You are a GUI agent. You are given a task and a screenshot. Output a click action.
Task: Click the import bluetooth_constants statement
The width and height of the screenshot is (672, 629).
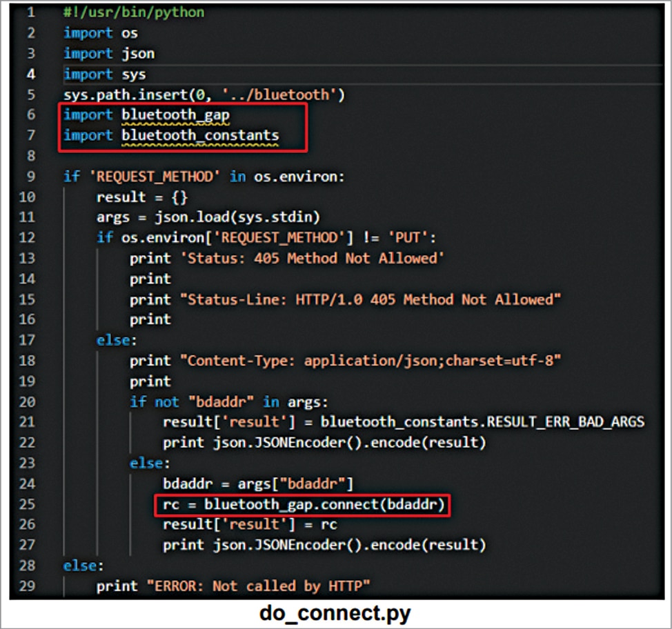tap(171, 135)
